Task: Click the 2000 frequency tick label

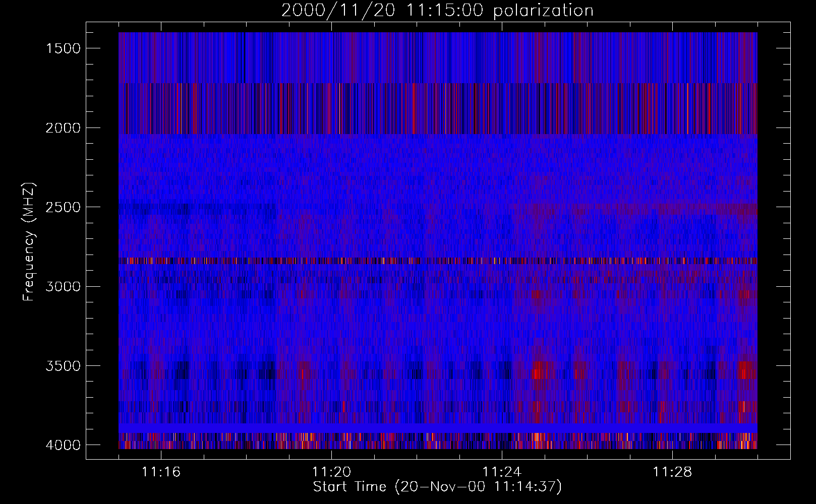Action: (x=63, y=128)
